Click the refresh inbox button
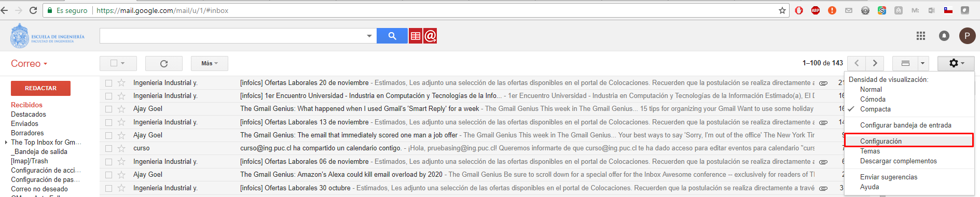The width and height of the screenshot is (980, 197). (164, 63)
